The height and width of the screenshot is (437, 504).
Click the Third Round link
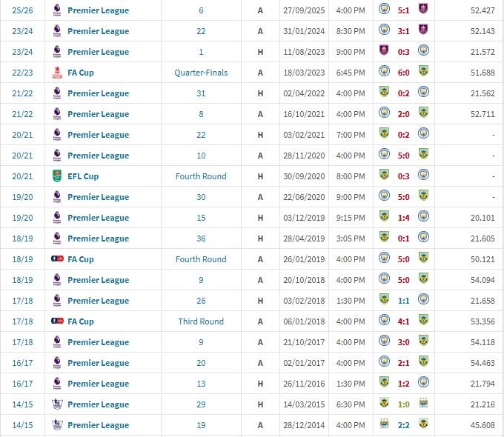pyautogui.click(x=201, y=321)
